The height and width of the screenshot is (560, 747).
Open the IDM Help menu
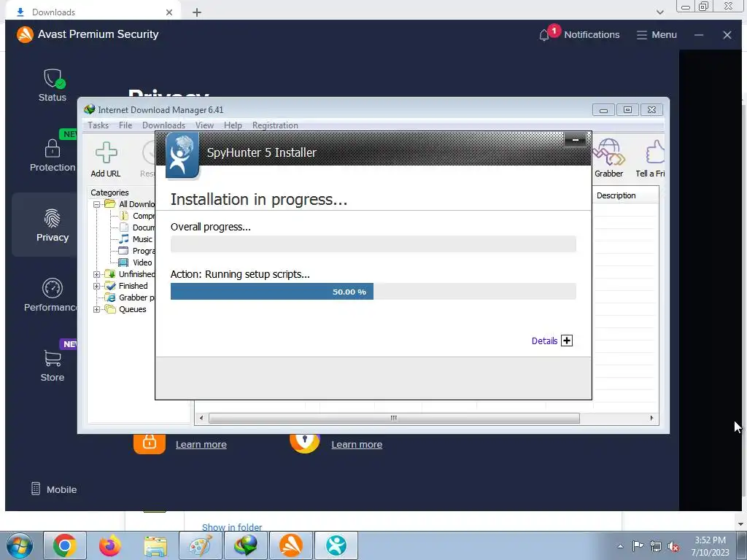click(x=233, y=125)
